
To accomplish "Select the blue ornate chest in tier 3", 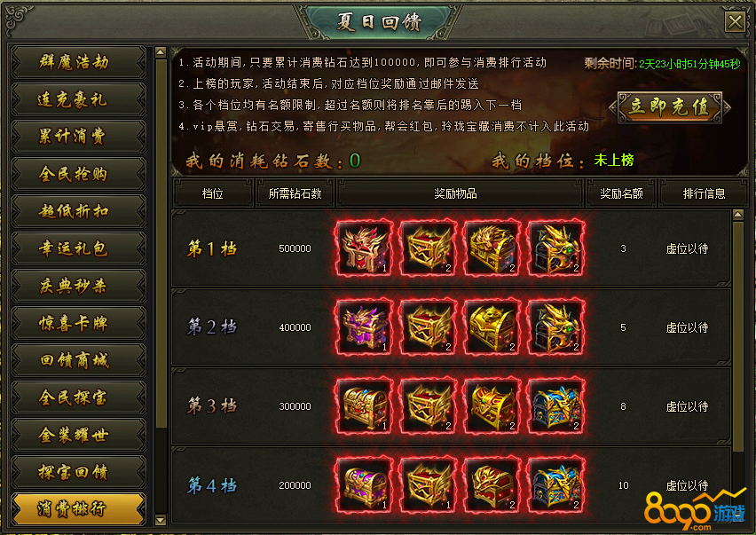I will point(556,406).
